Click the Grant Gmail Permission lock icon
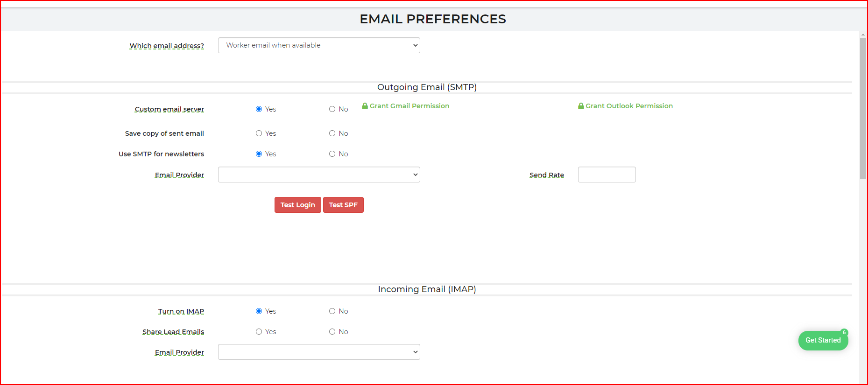This screenshot has width=868, height=385. click(365, 106)
